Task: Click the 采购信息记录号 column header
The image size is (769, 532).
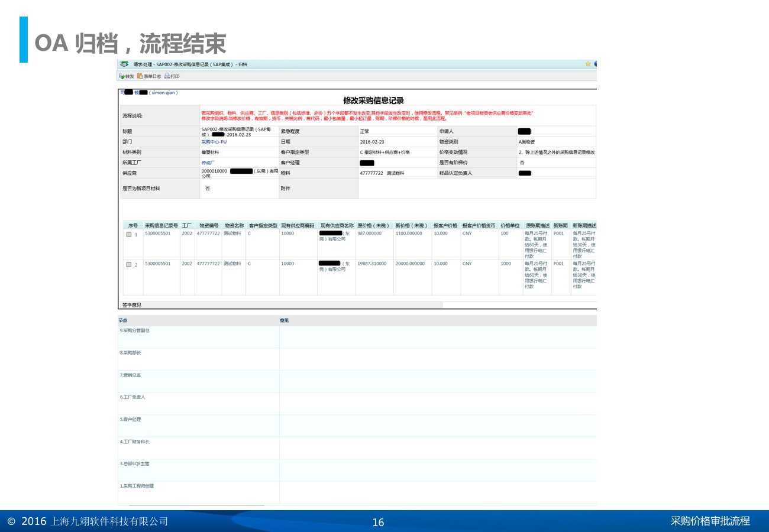Action: (x=161, y=226)
